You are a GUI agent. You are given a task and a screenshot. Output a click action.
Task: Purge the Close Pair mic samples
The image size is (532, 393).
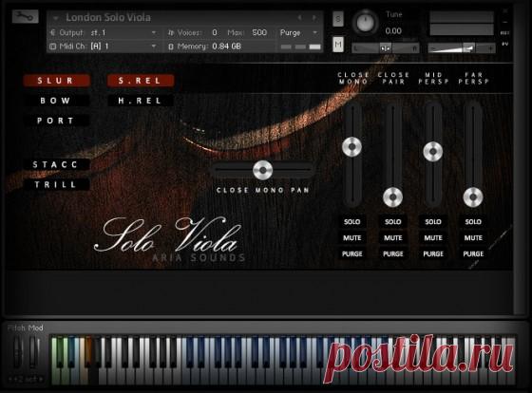(393, 254)
